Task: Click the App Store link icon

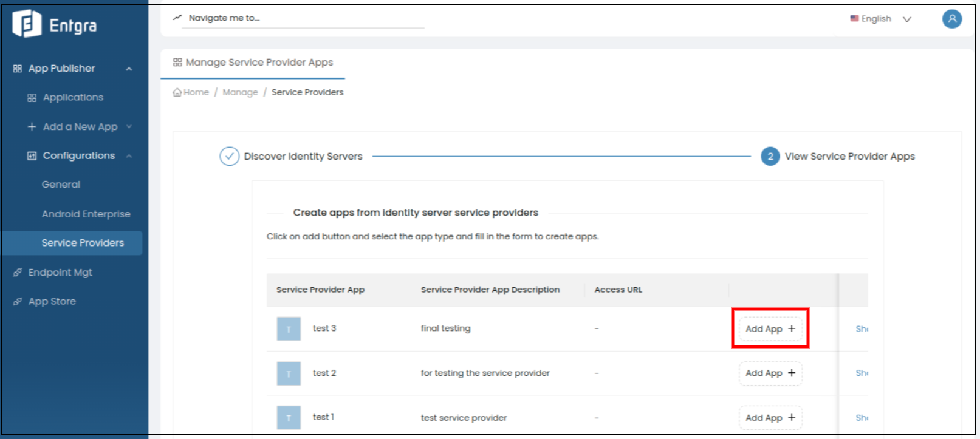Action: (18, 302)
